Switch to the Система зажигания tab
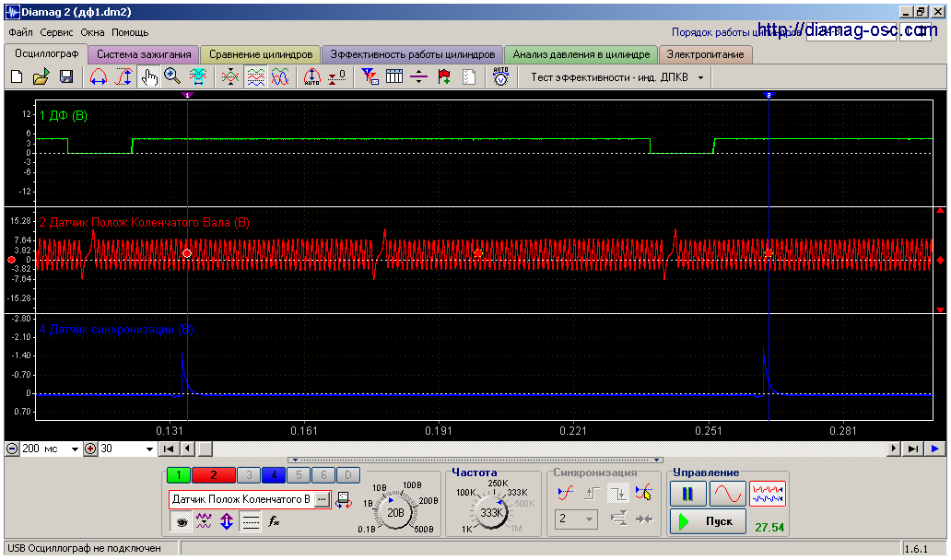Image resolution: width=951 pixels, height=560 pixels. tap(144, 54)
